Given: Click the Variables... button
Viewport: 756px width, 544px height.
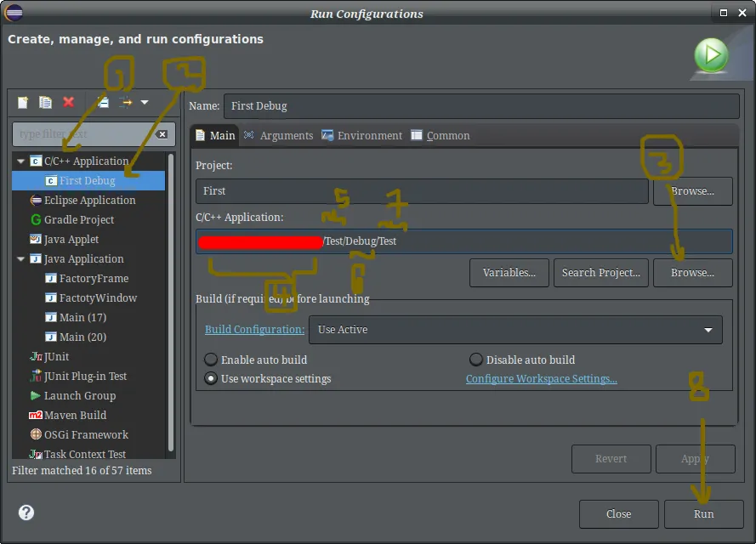Looking at the screenshot, I should point(509,273).
